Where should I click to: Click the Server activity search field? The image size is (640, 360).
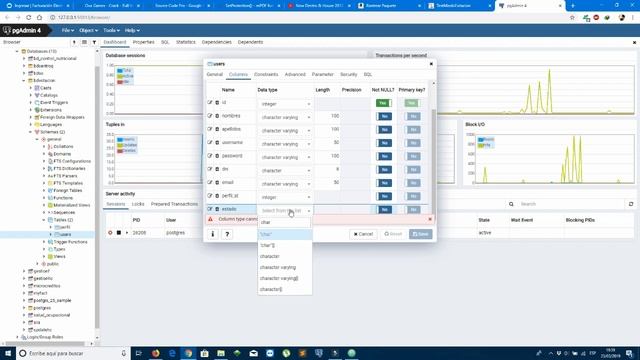[x=569, y=204]
